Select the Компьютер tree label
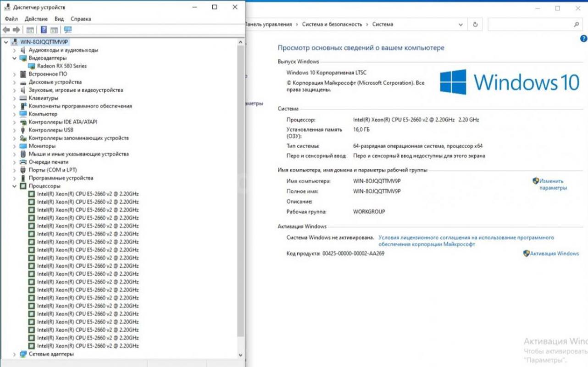 click(43, 114)
